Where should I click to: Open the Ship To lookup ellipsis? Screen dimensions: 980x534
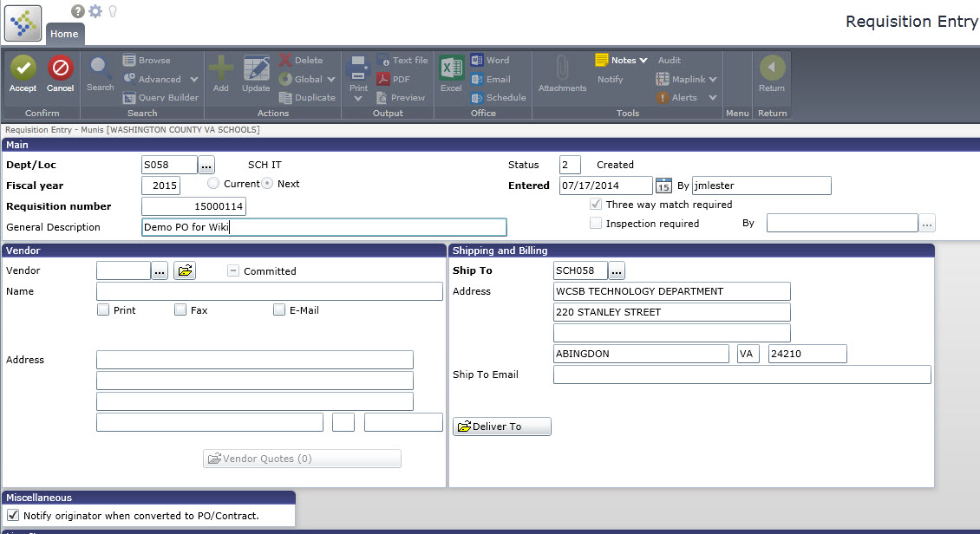point(617,270)
